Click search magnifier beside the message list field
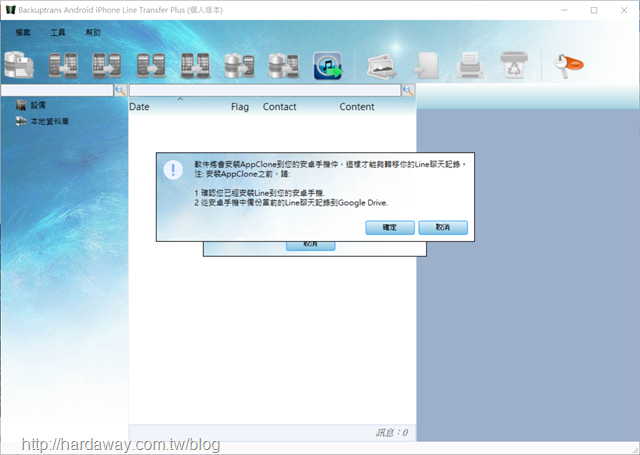 coord(408,90)
